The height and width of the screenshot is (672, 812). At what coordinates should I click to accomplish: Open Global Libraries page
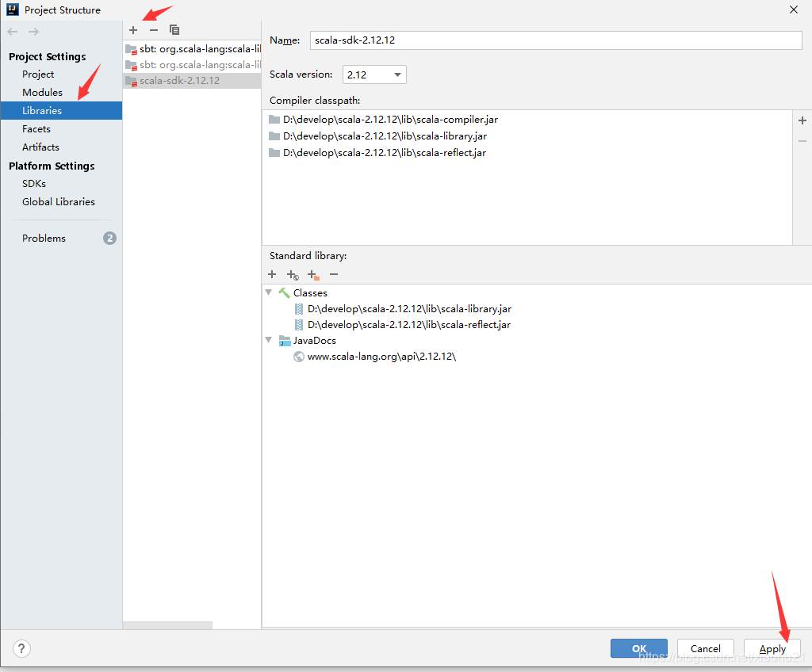pos(59,202)
